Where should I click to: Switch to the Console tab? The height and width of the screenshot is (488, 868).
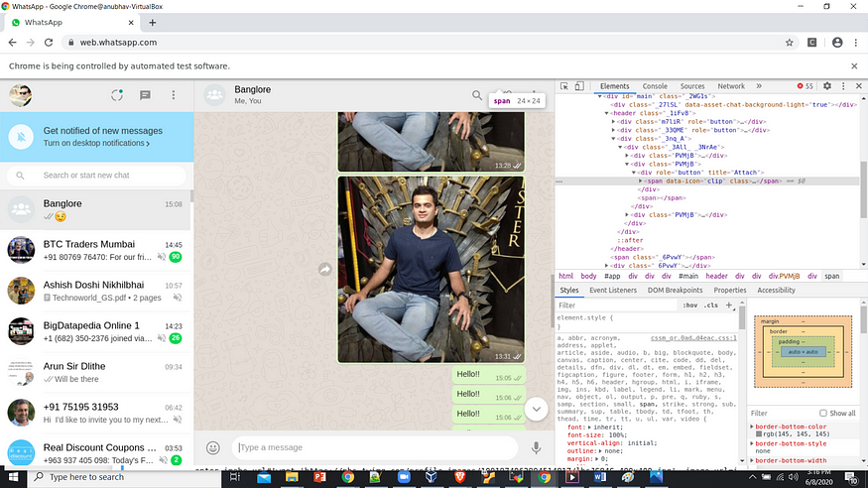pos(655,86)
